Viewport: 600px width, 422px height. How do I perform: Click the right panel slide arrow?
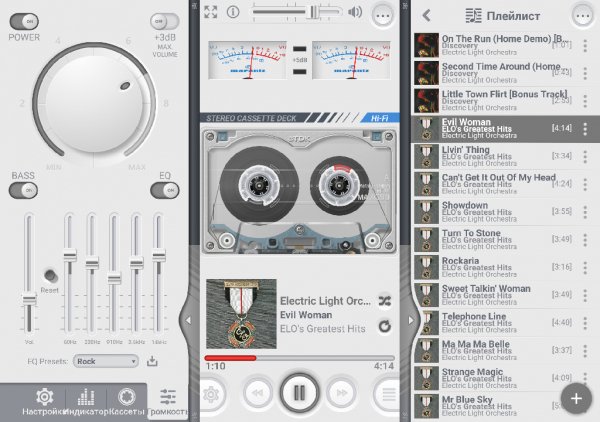[411, 320]
